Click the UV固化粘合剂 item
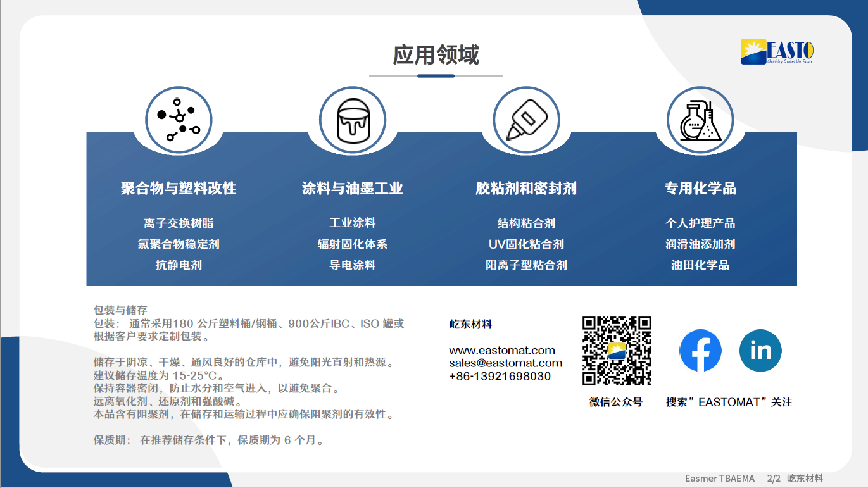This screenshot has height=488, width=868. [526, 244]
